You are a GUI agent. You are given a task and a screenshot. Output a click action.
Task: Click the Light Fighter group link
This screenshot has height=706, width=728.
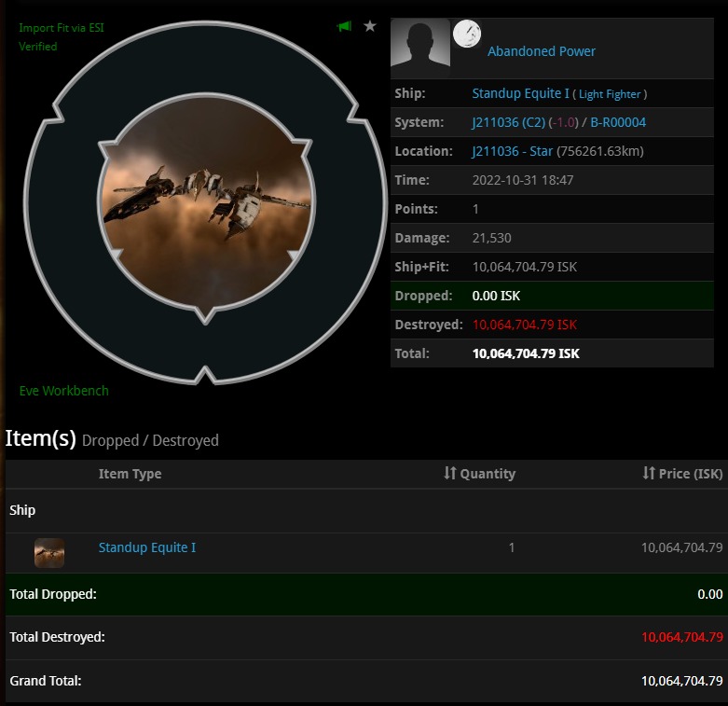tap(609, 94)
